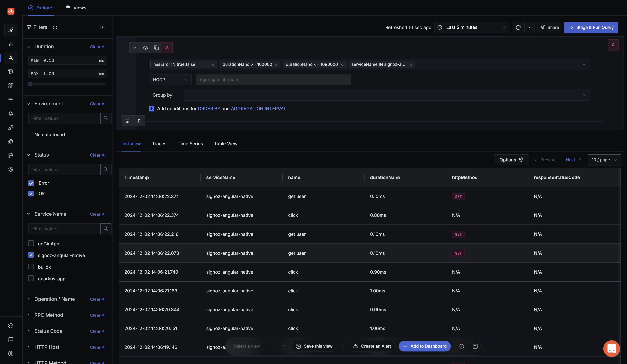Search Service Name filter values icon

(106, 229)
